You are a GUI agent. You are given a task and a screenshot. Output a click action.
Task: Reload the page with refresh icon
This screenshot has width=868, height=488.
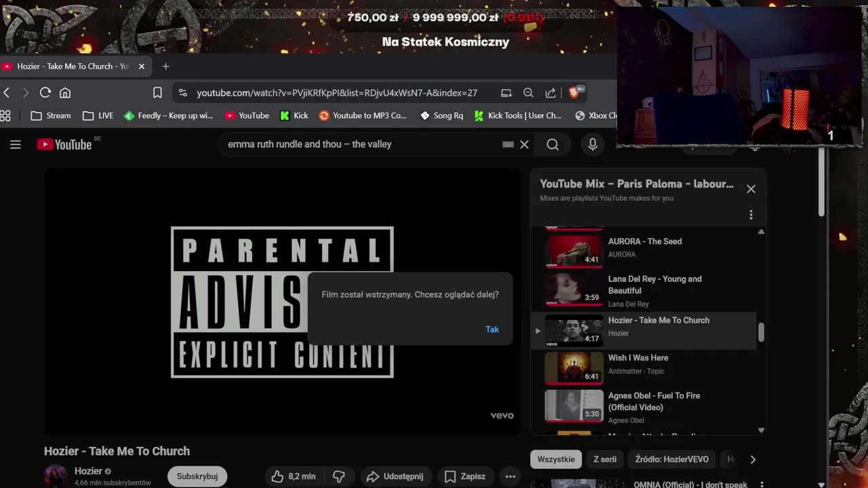click(x=45, y=93)
